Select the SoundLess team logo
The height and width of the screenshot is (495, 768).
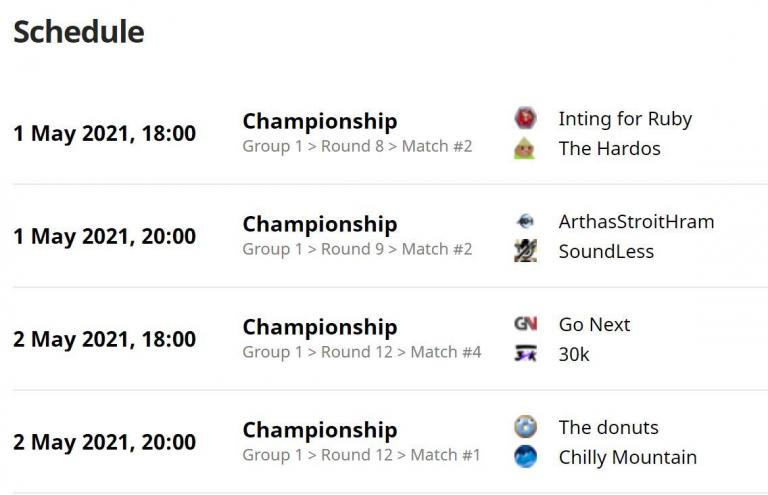tap(525, 251)
